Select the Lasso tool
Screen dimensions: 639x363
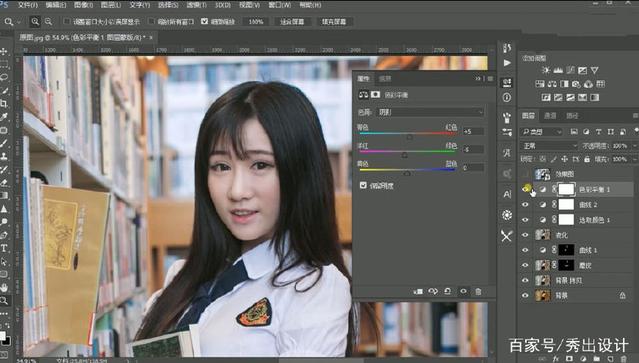pos(4,77)
